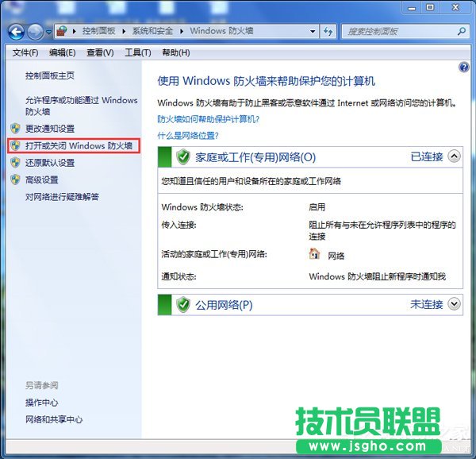Click the 活动的家庭或工作(专用)网络: label
This screenshot has height=459, width=476.
(214, 254)
